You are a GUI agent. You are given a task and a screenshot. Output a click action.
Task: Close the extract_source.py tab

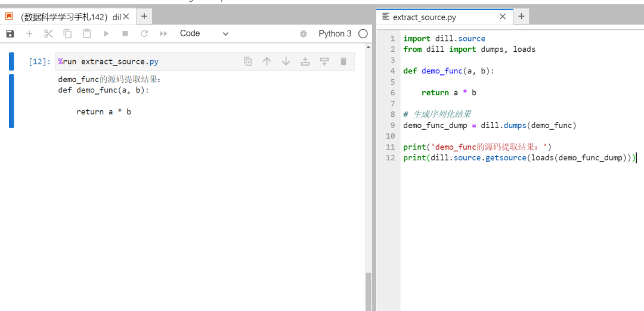[503, 17]
